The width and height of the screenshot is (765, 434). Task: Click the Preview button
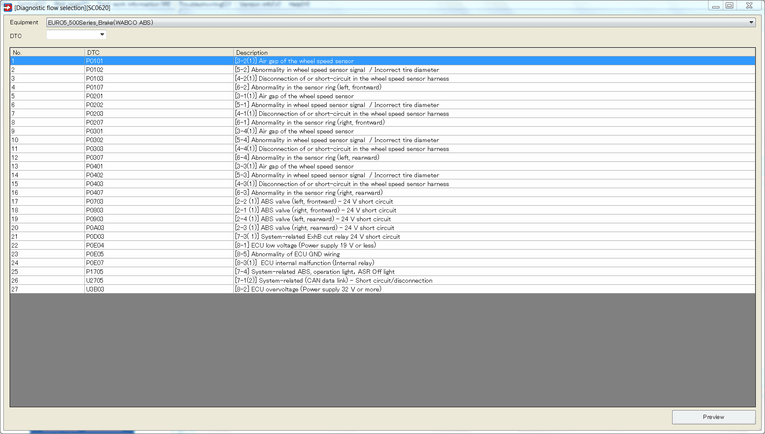713,417
